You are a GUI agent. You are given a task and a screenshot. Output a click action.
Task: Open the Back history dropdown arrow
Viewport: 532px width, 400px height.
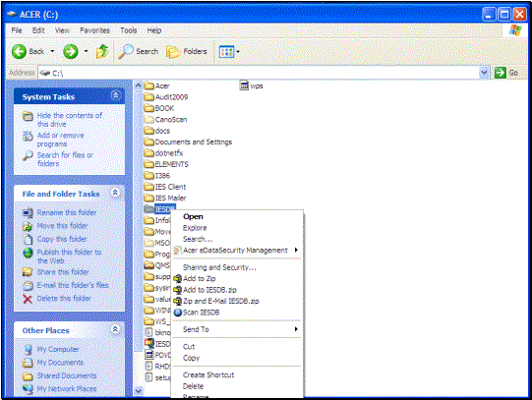pos(52,51)
